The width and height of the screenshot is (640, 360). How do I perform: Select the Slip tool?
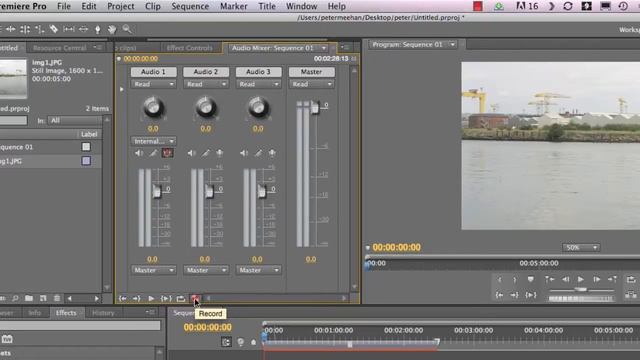68,29
